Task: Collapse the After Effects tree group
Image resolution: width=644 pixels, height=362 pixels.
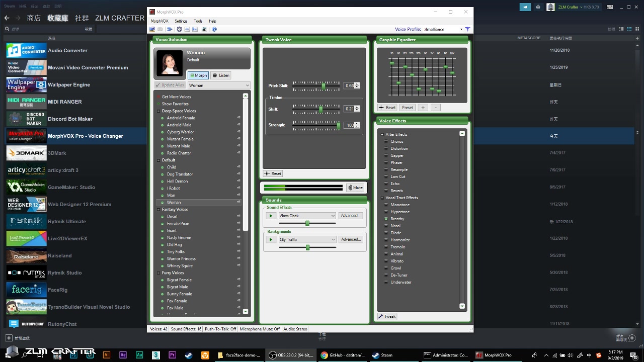Action: coord(382,134)
